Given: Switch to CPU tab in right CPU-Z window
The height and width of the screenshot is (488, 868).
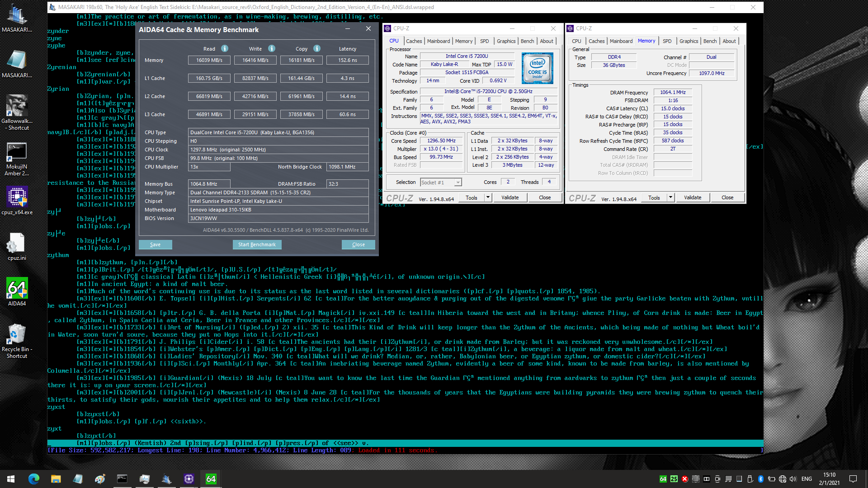Looking at the screenshot, I should pyautogui.click(x=576, y=41).
